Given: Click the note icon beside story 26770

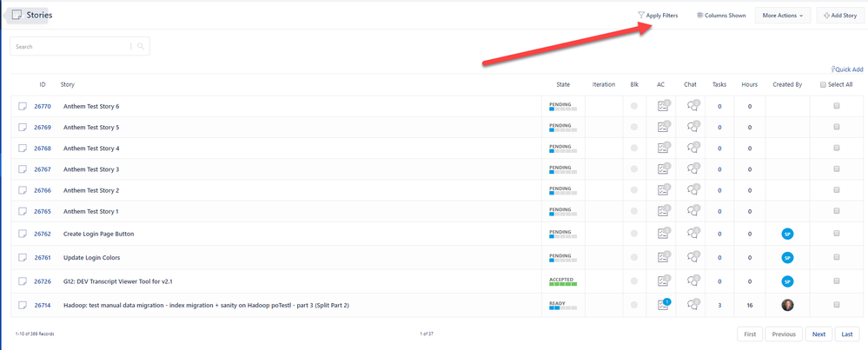Looking at the screenshot, I should pyautogui.click(x=23, y=106).
